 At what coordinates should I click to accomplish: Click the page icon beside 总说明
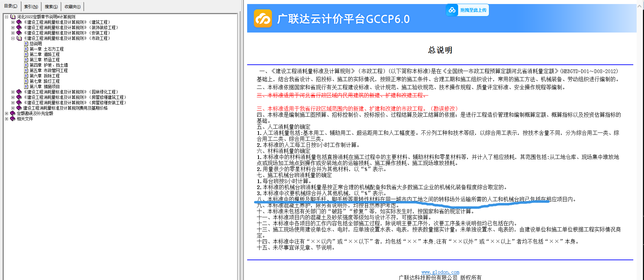click(x=26, y=44)
